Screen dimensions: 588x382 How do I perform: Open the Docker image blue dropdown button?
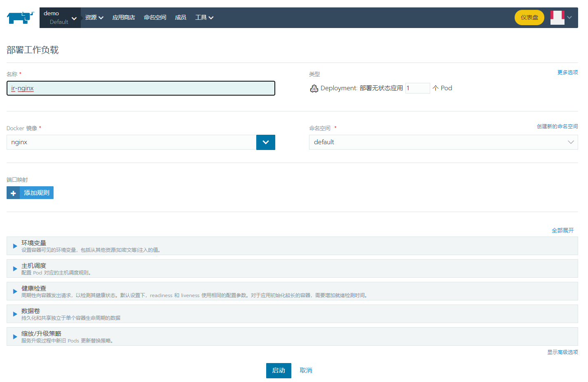tap(266, 143)
